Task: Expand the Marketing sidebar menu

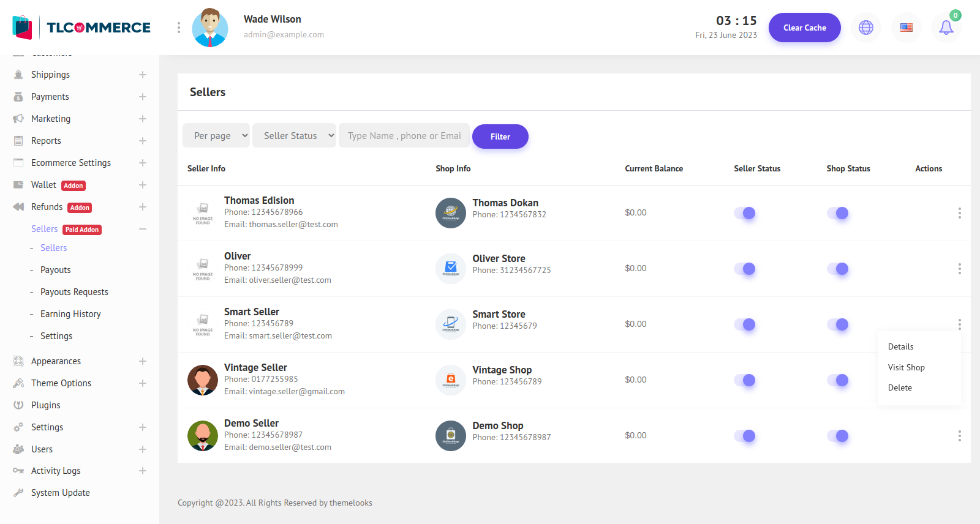Action: coord(142,119)
